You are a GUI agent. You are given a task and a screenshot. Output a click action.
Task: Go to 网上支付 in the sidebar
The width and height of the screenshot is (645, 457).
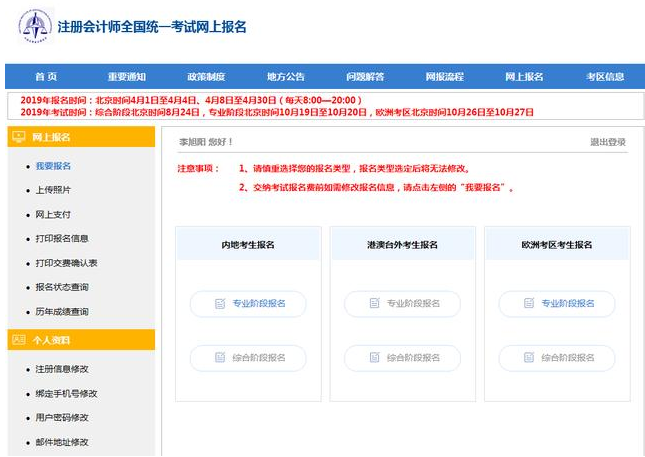pos(53,215)
